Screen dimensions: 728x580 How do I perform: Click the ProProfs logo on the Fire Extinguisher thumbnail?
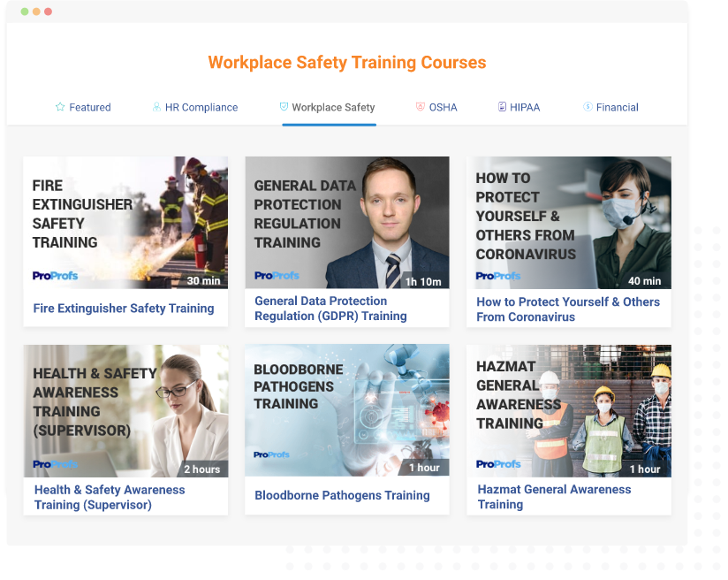(55, 276)
